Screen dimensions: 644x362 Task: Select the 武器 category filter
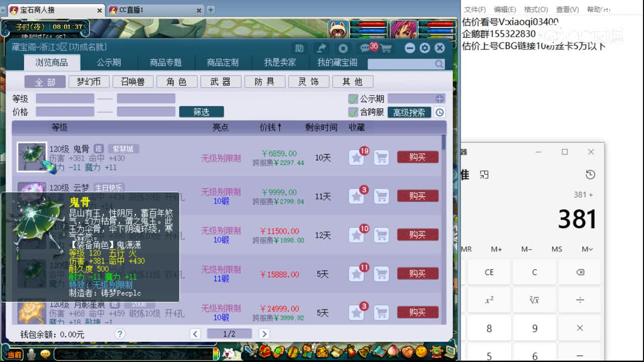[x=220, y=81]
